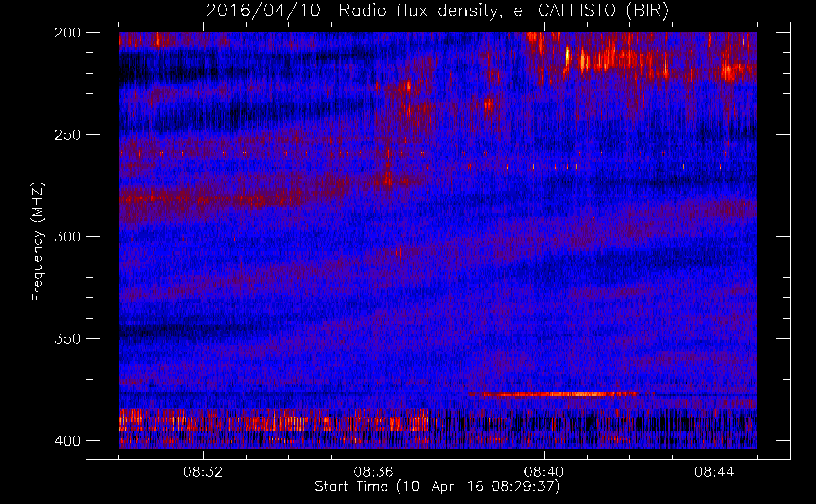Click the '250' frequency tick label
The width and height of the screenshot is (816, 504).
68,135
